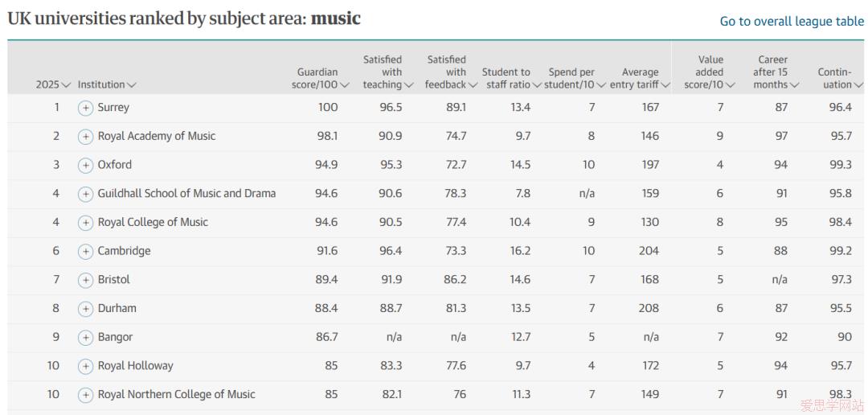The height and width of the screenshot is (415, 868).
Task: Click the Royal College of Music name
Action: tap(153, 222)
